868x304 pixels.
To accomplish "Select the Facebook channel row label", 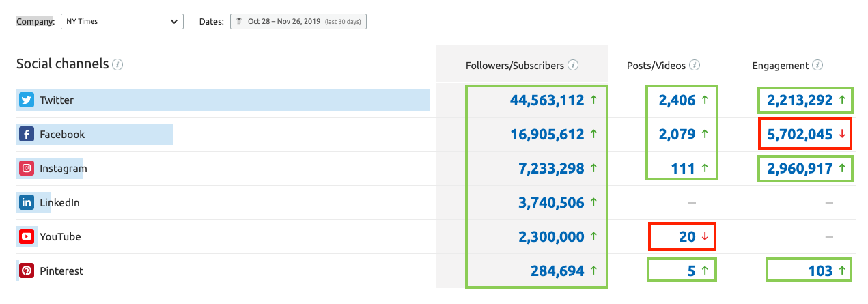I will click(x=62, y=135).
